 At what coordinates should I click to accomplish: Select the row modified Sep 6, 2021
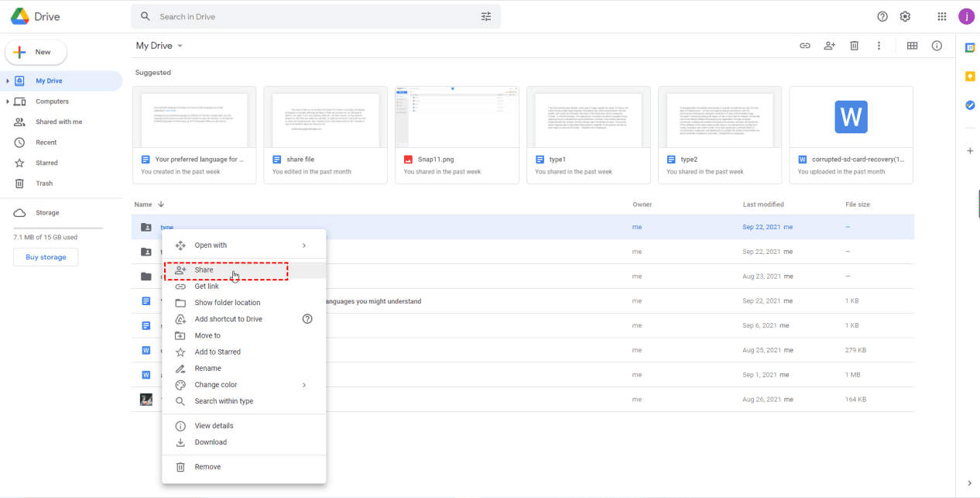pos(523,326)
